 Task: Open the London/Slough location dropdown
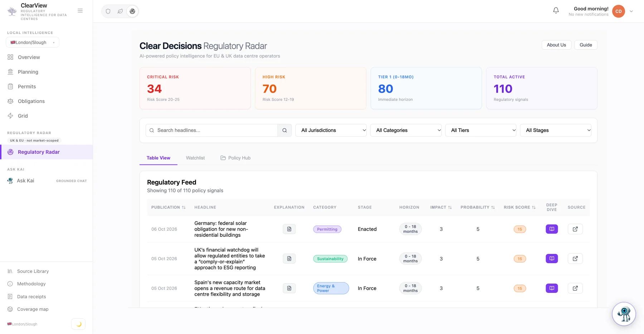33,42
